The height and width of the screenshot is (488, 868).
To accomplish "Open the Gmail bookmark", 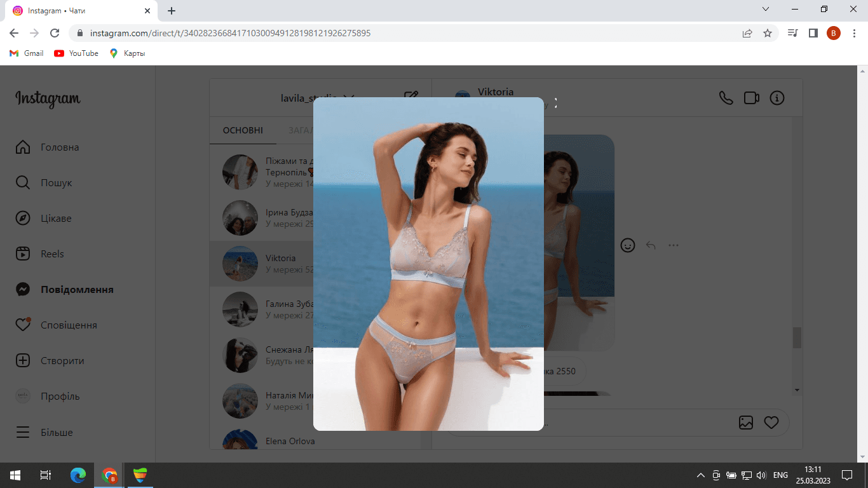I will 27,53.
